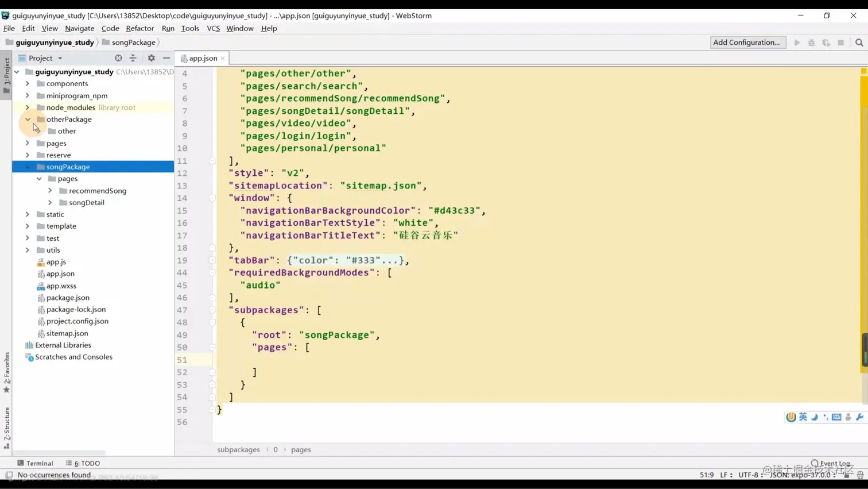
Task: Open Search Everywhere magnifier icon
Action: pos(859,43)
